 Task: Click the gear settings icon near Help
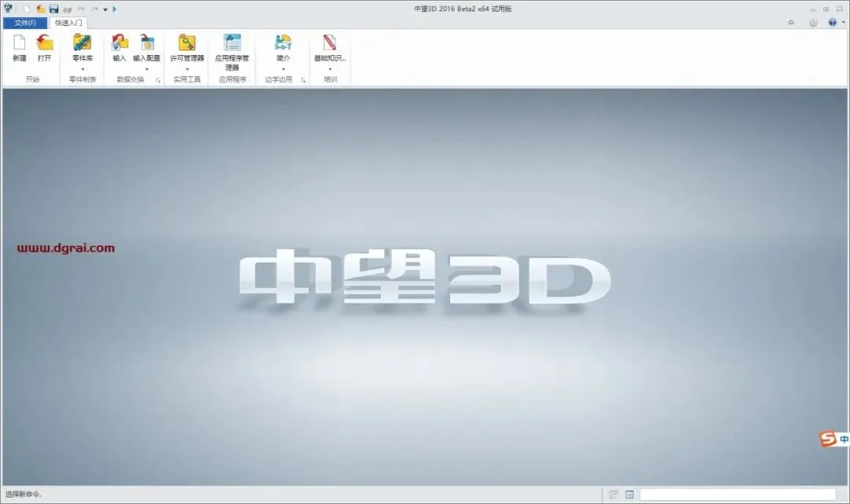[812, 23]
